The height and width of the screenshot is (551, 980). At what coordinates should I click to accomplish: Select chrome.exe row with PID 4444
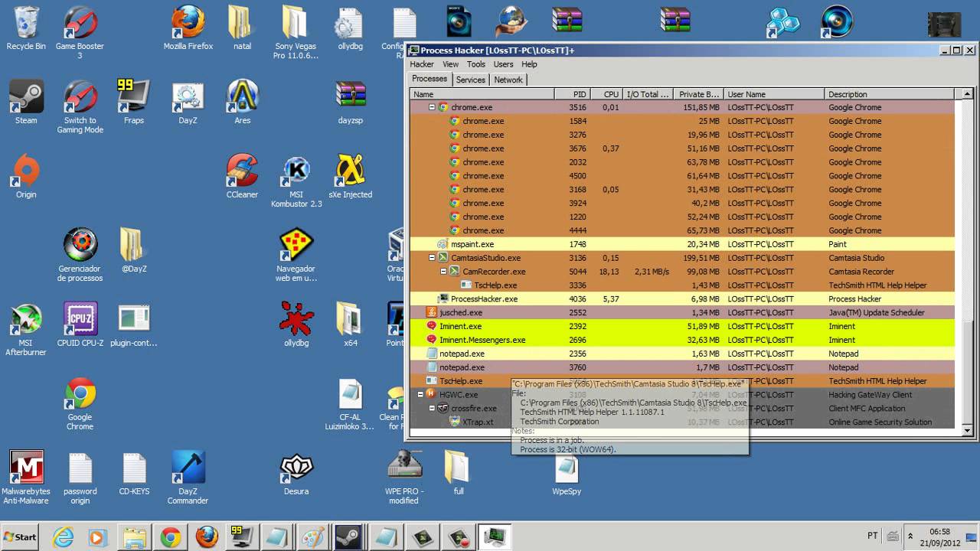pos(682,230)
